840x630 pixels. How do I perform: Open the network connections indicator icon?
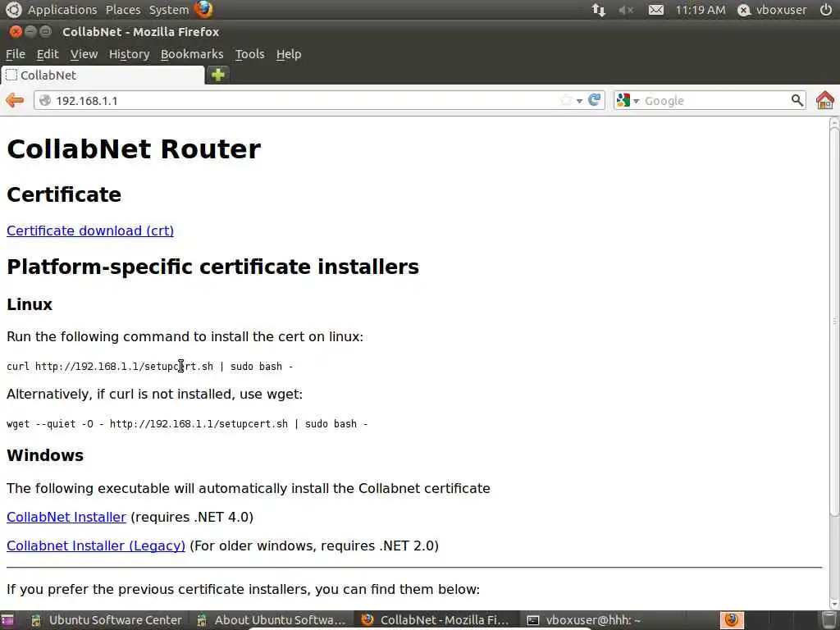(x=598, y=10)
